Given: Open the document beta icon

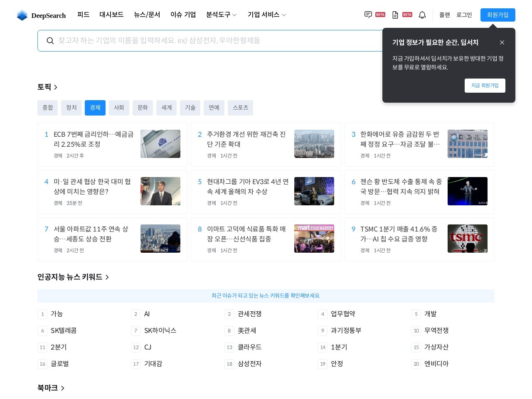Looking at the screenshot, I should tap(395, 15).
